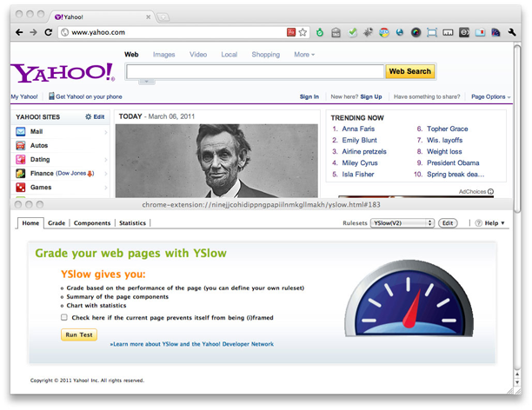The image size is (532, 410).
Task: Click the AdChoices info icon
Action: coord(490,192)
